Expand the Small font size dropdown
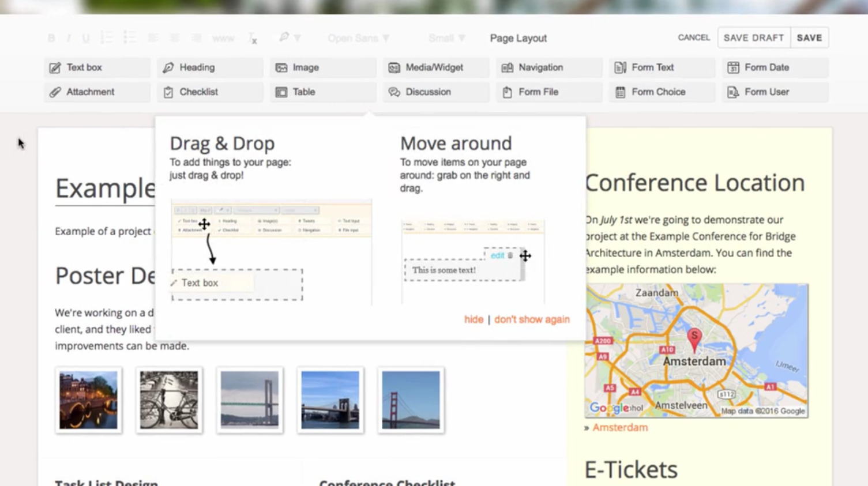The height and width of the screenshot is (486, 868). pyautogui.click(x=447, y=38)
